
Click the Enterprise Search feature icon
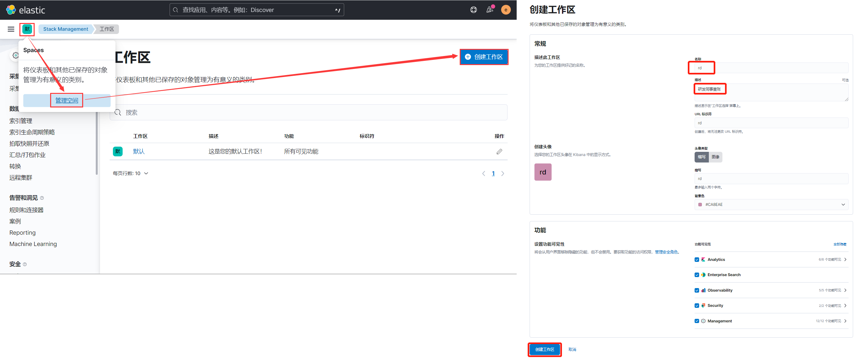pyautogui.click(x=703, y=275)
